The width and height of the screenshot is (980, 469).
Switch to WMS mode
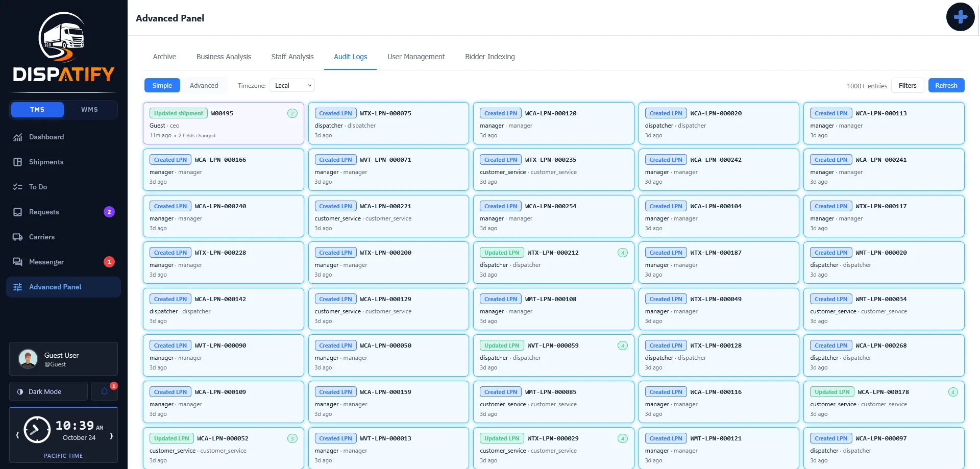89,109
